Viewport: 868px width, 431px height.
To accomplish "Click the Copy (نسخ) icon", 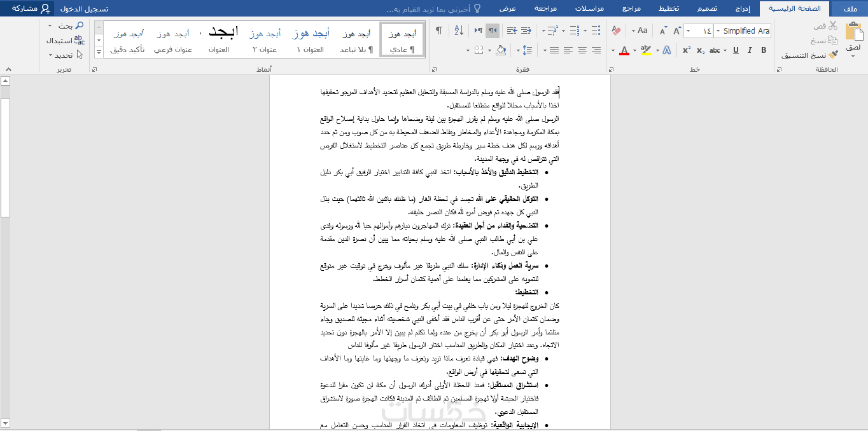I will click(x=832, y=40).
